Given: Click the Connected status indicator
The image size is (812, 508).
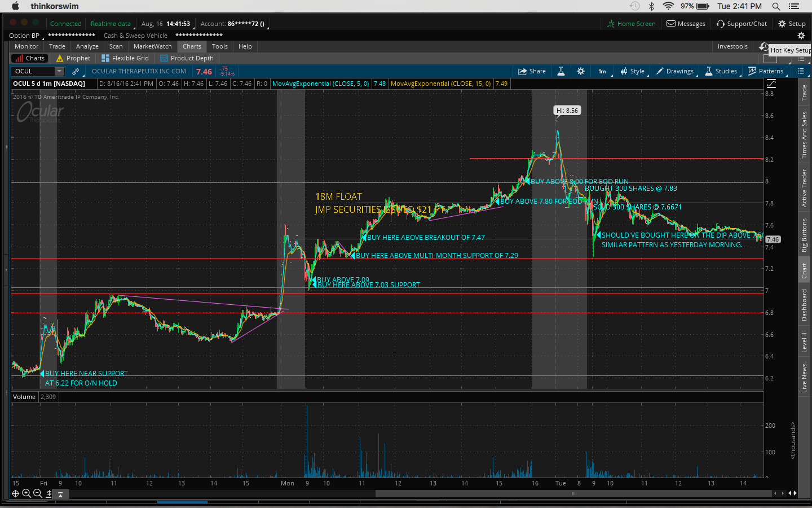Looking at the screenshot, I should [66, 24].
